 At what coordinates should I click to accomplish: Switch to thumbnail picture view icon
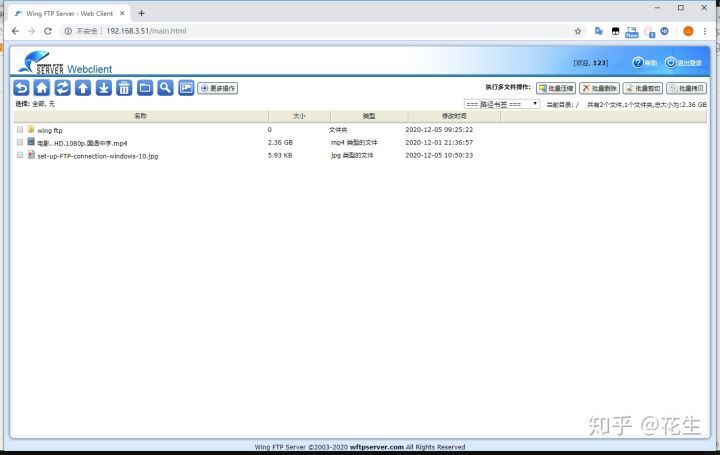point(186,88)
